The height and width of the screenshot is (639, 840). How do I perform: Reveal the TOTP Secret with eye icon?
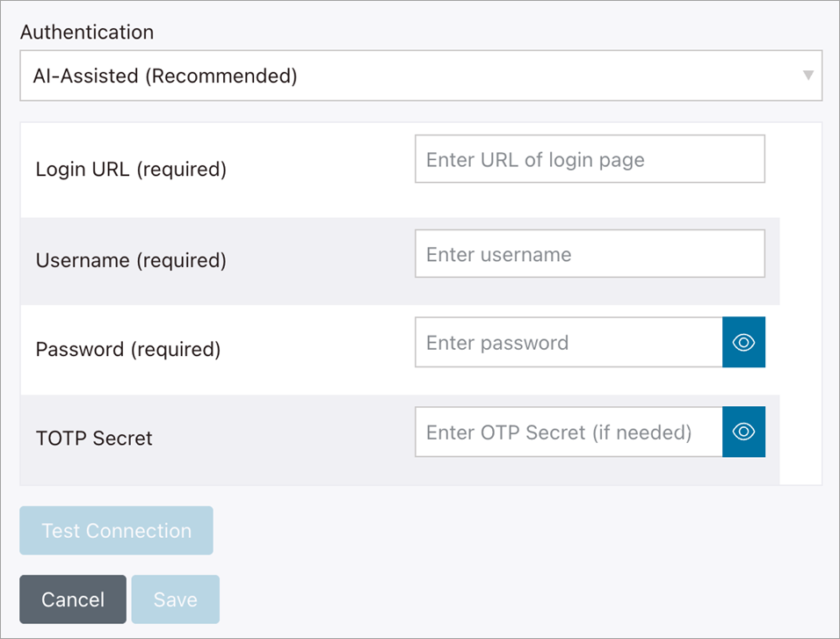743,432
